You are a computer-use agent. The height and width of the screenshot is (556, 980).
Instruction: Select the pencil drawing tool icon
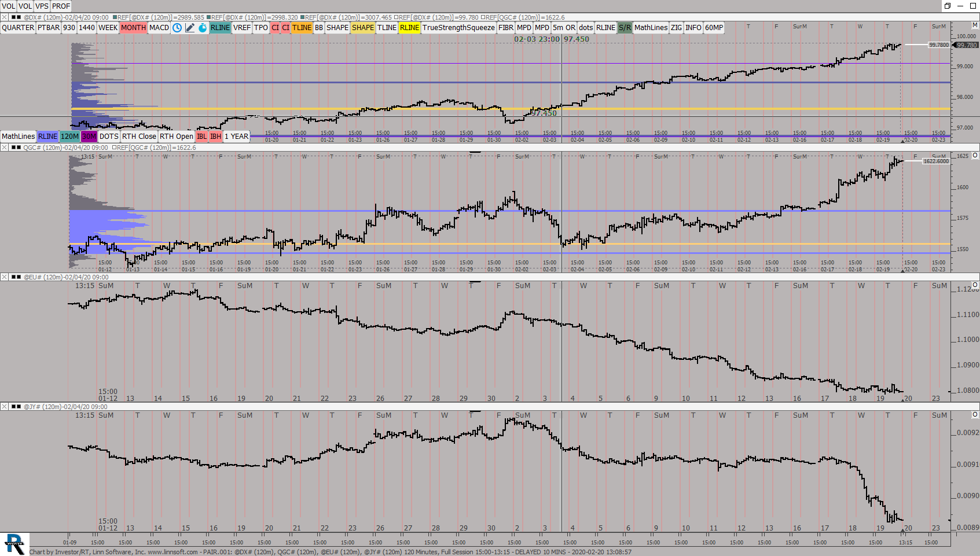click(x=190, y=28)
